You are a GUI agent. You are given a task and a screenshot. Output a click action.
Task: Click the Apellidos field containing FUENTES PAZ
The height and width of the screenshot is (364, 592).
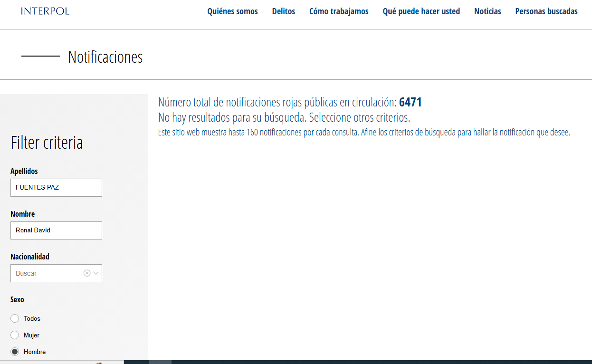click(x=56, y=188)
